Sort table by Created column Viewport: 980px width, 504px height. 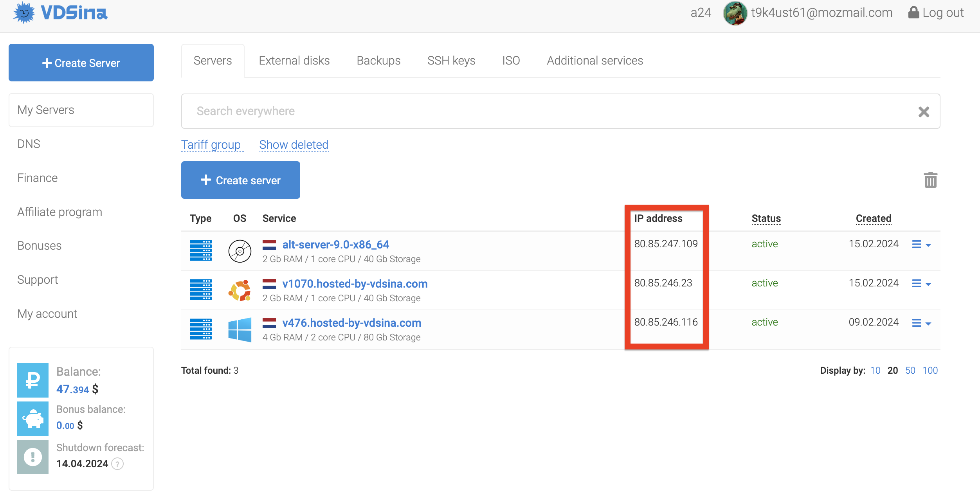(x=874, y=218)
